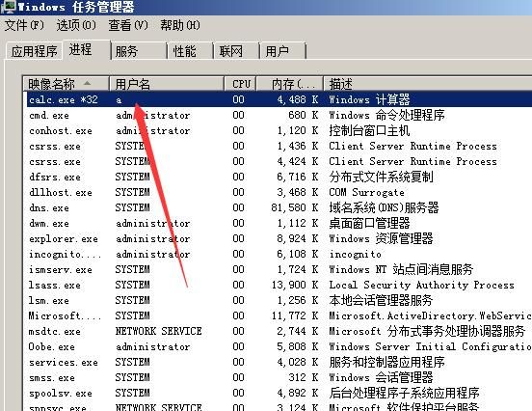Select the lsass.exe process row

point(279,285)
